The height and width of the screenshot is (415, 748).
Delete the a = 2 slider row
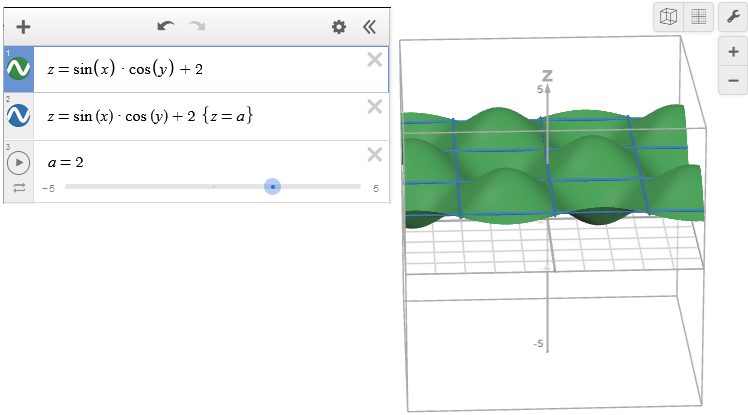click(x=375, y=154)
